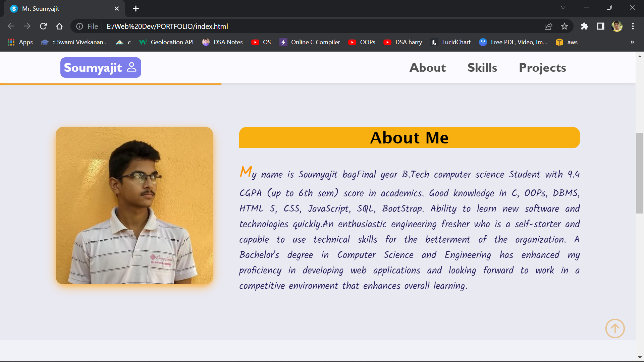Open the Extensions puzzle icon
Image resolution: width=644 pixels, height=362 pixels.
click(585, 26)
